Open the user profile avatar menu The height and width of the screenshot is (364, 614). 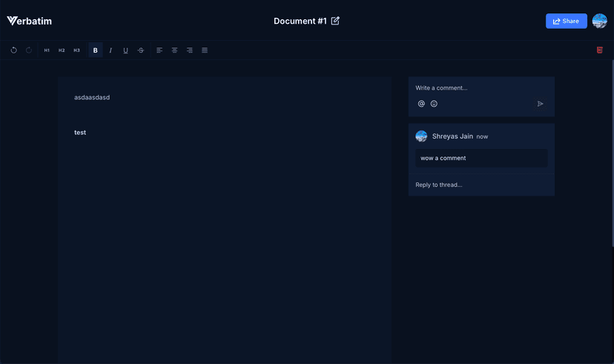(x=599, y=21)
